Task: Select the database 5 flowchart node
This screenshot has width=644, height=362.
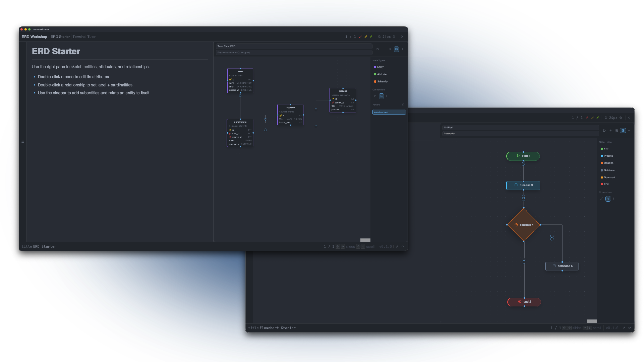Action: tap(562, 266)
